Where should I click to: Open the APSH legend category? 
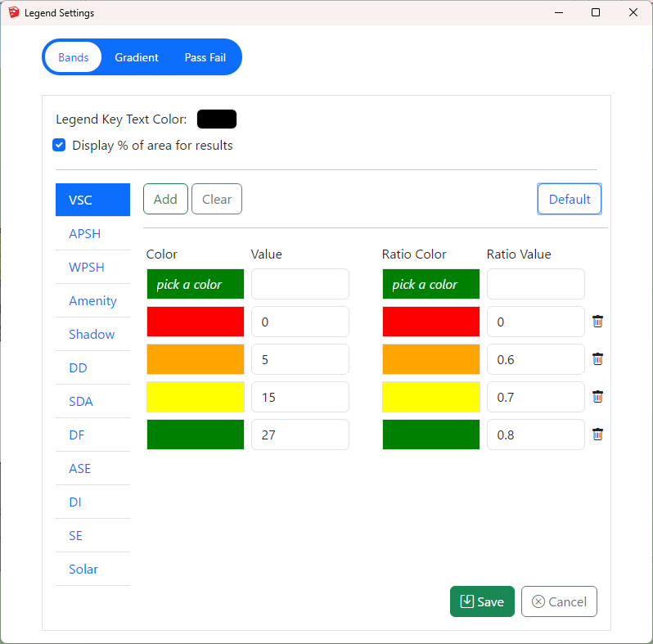85,233
